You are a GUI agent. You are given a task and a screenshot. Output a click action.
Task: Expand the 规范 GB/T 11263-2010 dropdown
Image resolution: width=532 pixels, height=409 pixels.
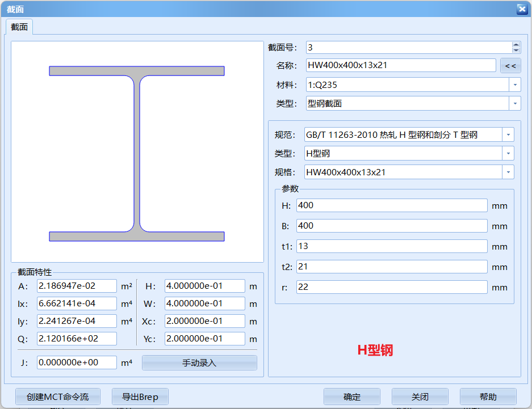tap(507, 134)
